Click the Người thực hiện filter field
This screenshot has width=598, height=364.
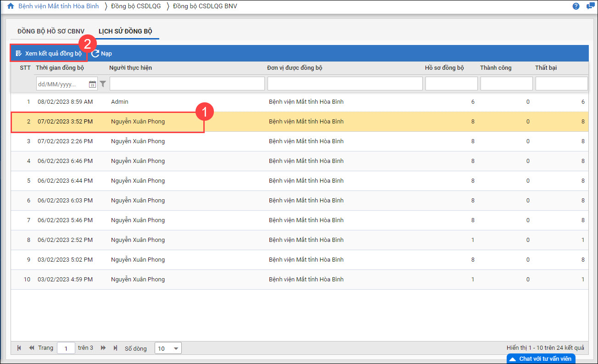point(187,84)
